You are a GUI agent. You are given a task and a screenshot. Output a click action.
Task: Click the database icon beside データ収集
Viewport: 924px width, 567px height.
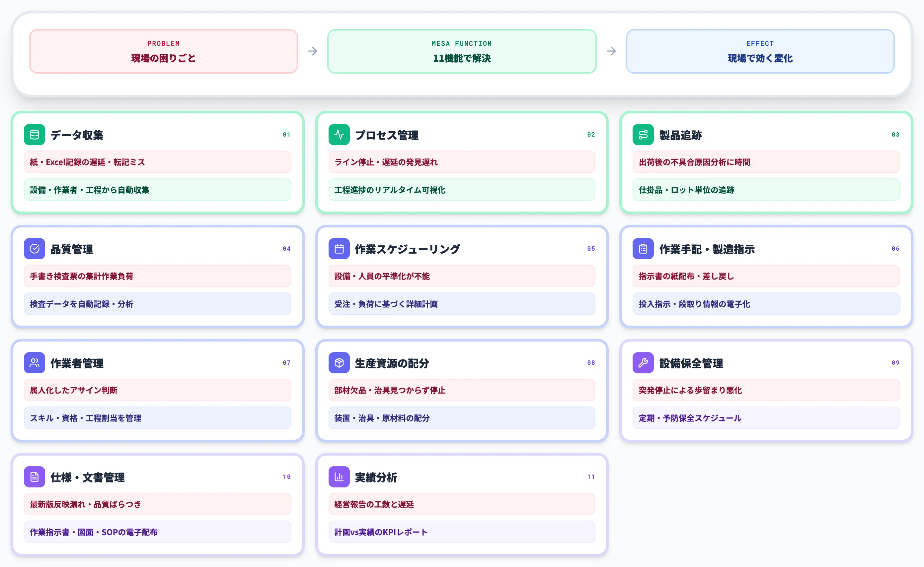34,135
